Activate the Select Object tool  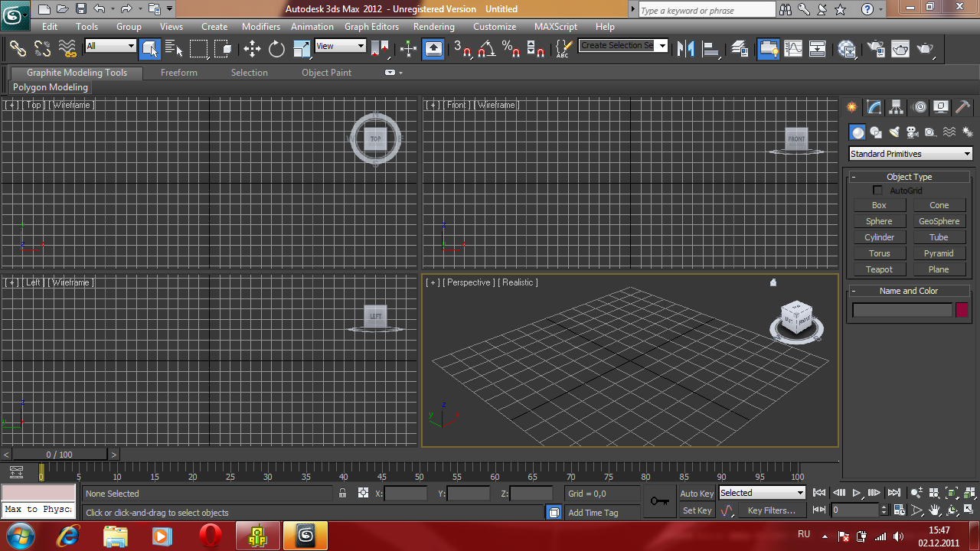[x=150, y=49]
